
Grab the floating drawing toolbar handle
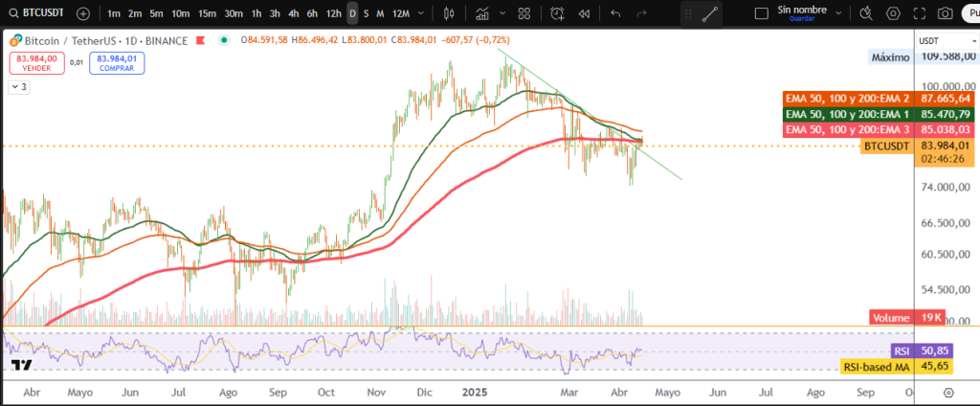(688, 13)
